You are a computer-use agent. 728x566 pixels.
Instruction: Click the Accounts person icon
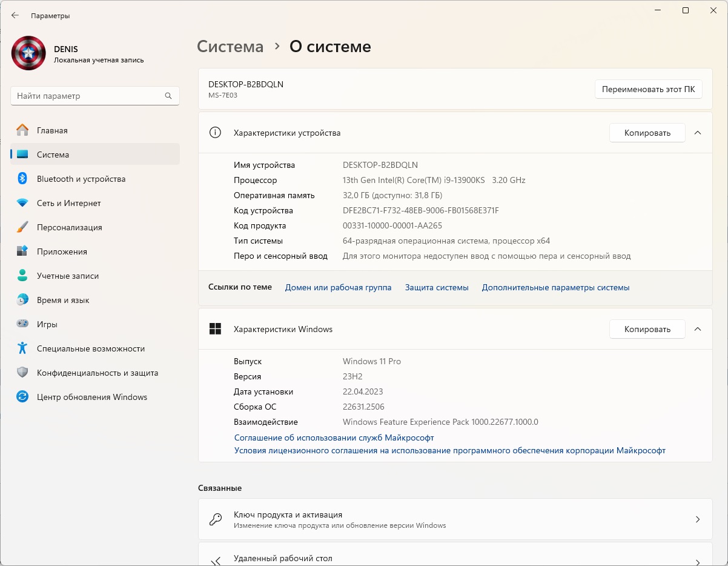point(22,276)
